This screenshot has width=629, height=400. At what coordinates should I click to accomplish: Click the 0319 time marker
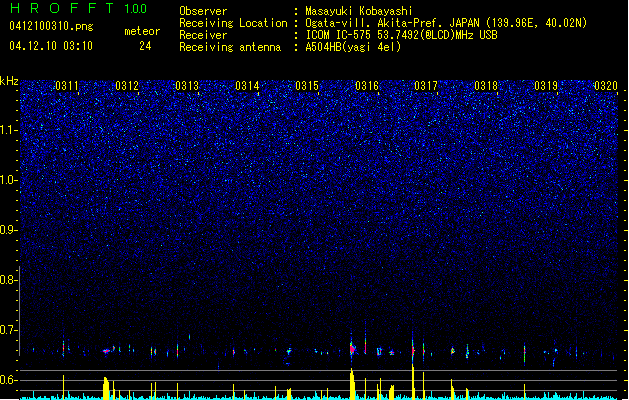(546, 86)
